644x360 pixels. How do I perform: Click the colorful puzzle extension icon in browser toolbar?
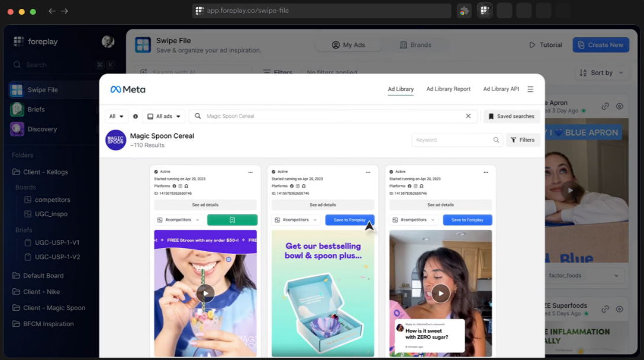[464, 11]
